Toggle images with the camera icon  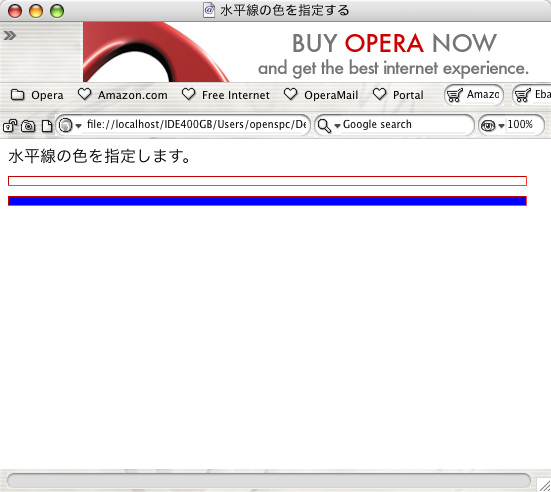pos(28,126)
